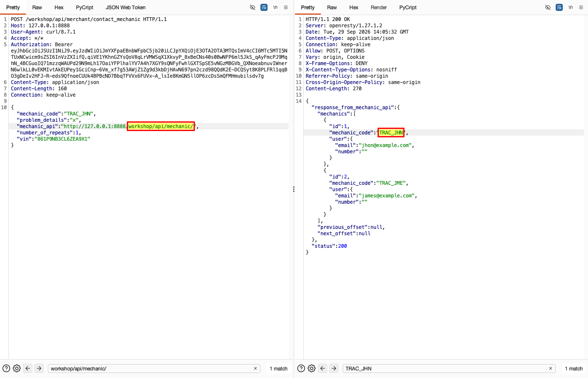Click response Content-Length: 270 header
The width and height of the screenshot is (588, 378).
[333, 89]
